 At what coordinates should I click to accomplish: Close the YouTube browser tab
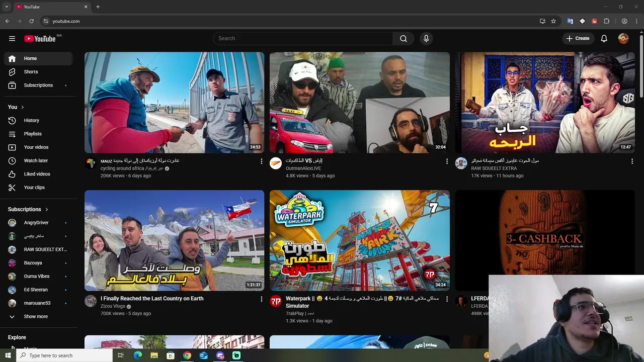(86, 7)
